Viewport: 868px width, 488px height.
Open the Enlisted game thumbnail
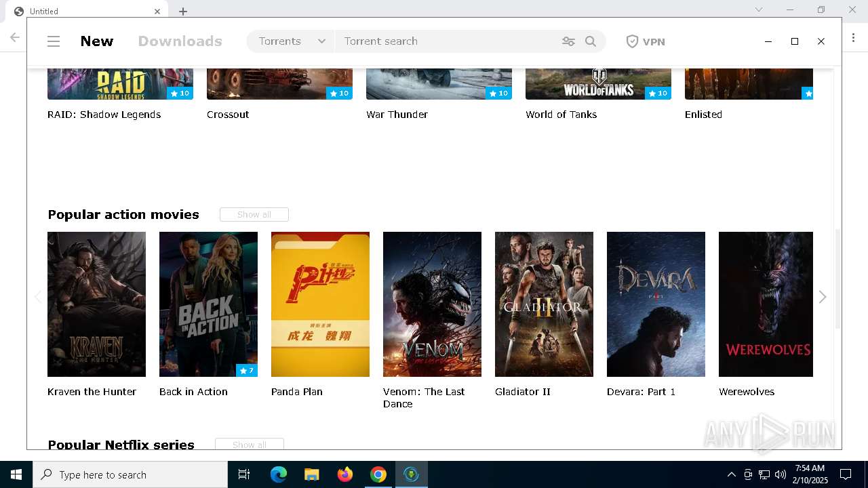click(749, 84)
